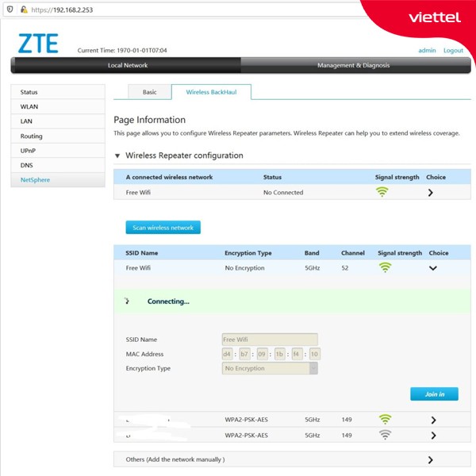Click the address bar lock warning icon
This screenshot has height=476, width=476.
pos(24,9)
